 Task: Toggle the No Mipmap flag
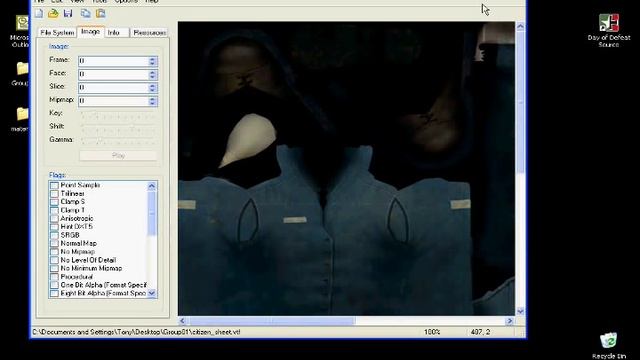(54, 252)
